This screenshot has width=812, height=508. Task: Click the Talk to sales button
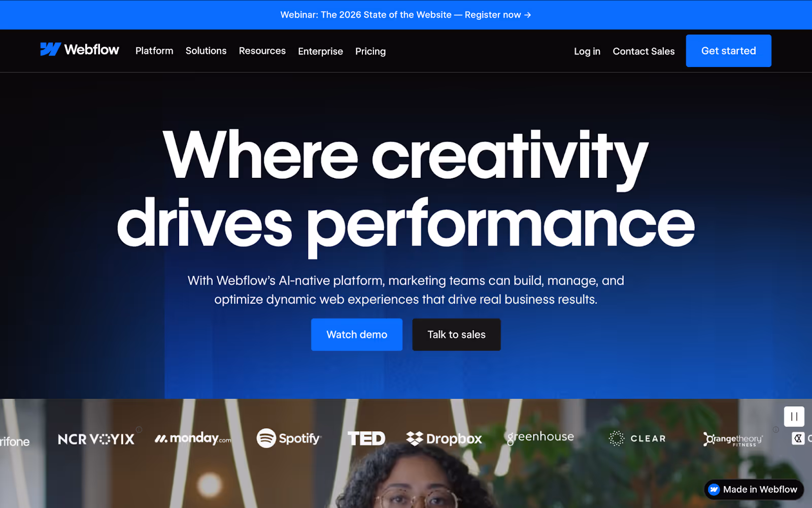(x=456, y=335)
